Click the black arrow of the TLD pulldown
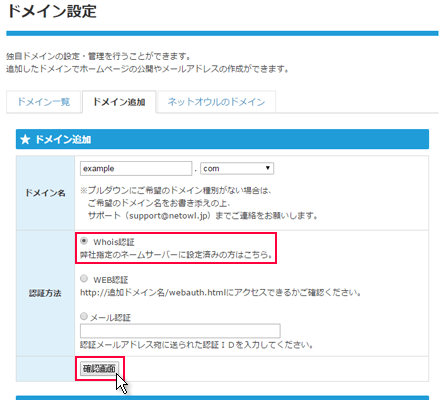 coord(267,168)
